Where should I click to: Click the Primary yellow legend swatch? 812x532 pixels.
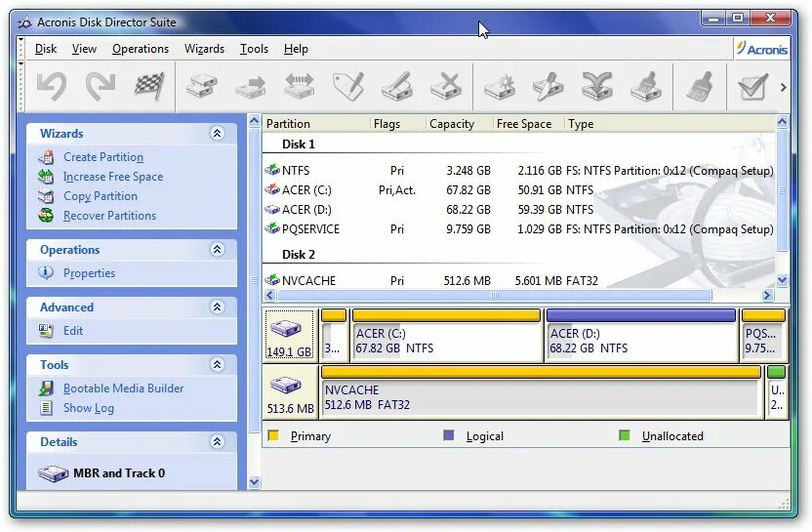[273, 435]
